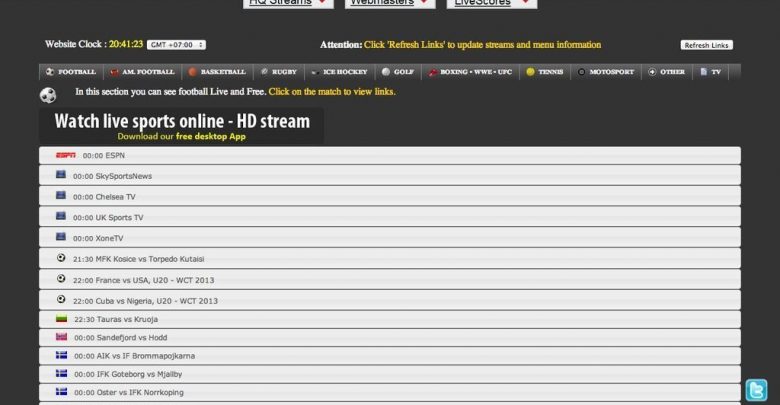Image resolution: width=780 pixels, height=405 pixels.
Task: Open 00:00 AIK vs IF Brommapojkarna match
Action: coord(390,356)
